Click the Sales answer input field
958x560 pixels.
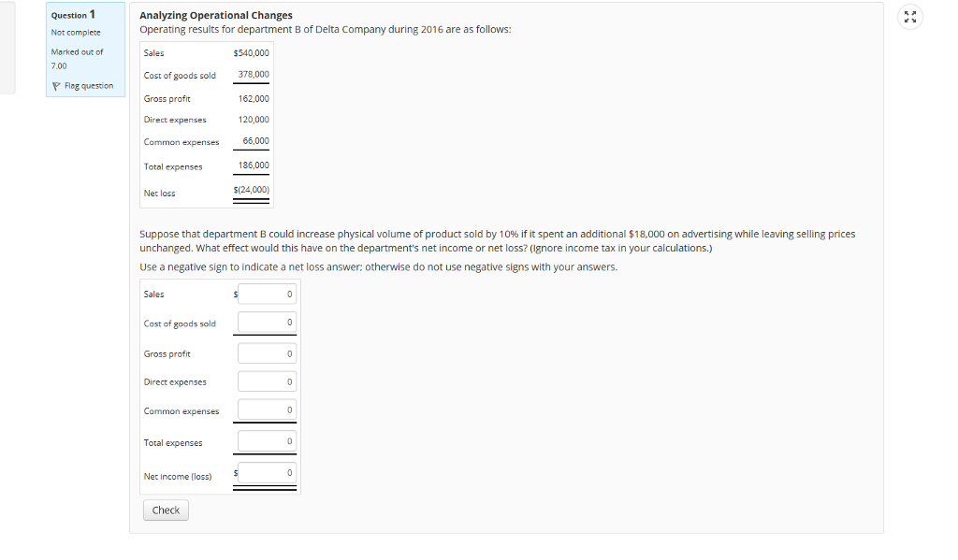[267, 294]
